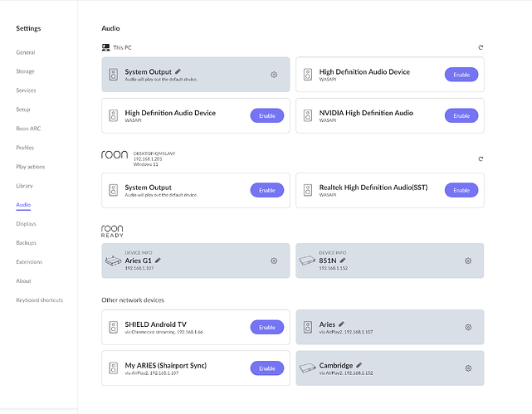Click the NVIDIA High Definition Audio speaker icon
The image size is (532, 414).
(308, 115)
